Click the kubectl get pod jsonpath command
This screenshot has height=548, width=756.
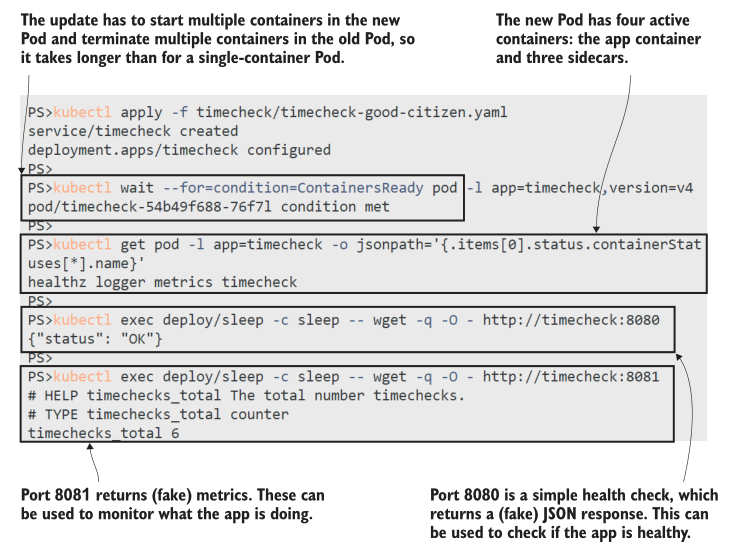(x=365, y=244)
